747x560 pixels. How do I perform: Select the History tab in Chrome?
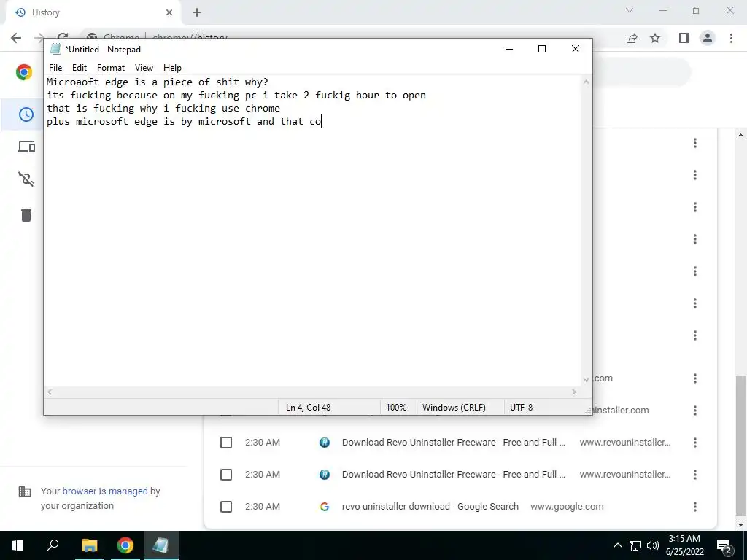tap(93, 12)
